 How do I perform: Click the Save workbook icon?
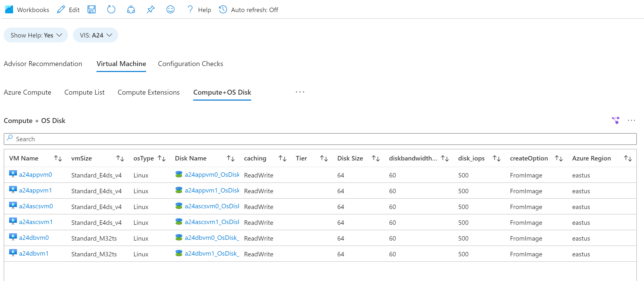point(92,10)
